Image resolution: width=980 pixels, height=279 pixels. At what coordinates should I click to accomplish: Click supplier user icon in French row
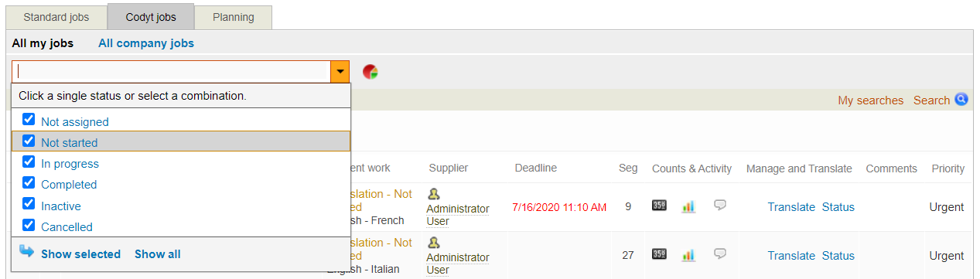pos(434,194)
